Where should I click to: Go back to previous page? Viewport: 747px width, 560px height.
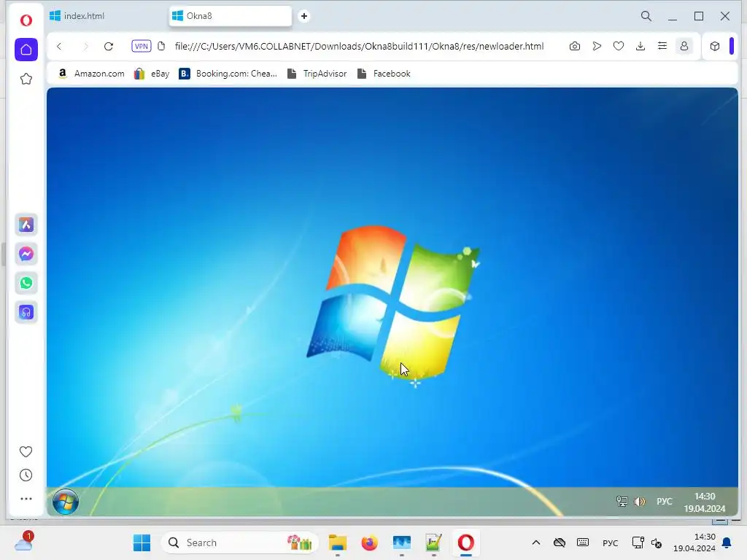(59, 46)
